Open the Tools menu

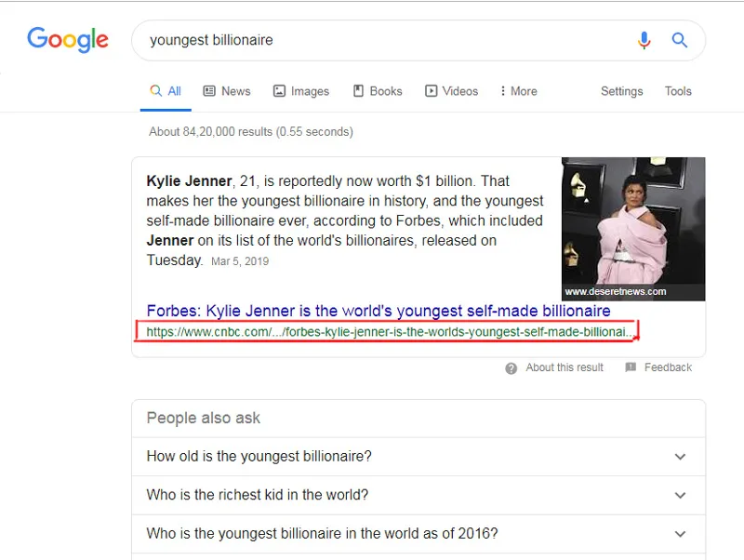[x=678, y=90]
